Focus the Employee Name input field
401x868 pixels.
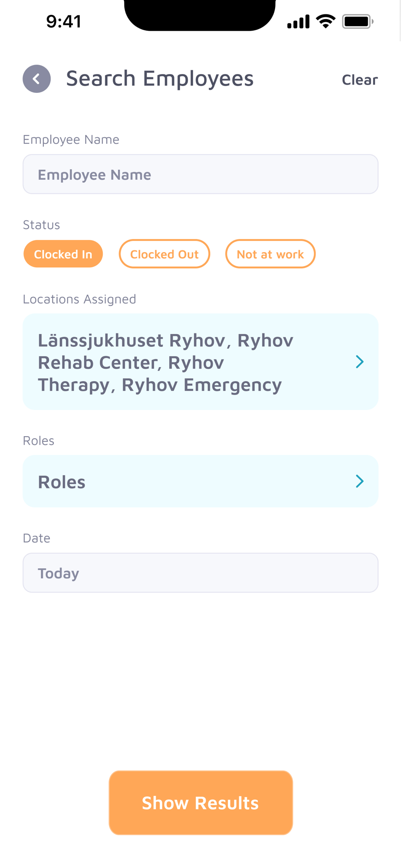coord(200,174)
